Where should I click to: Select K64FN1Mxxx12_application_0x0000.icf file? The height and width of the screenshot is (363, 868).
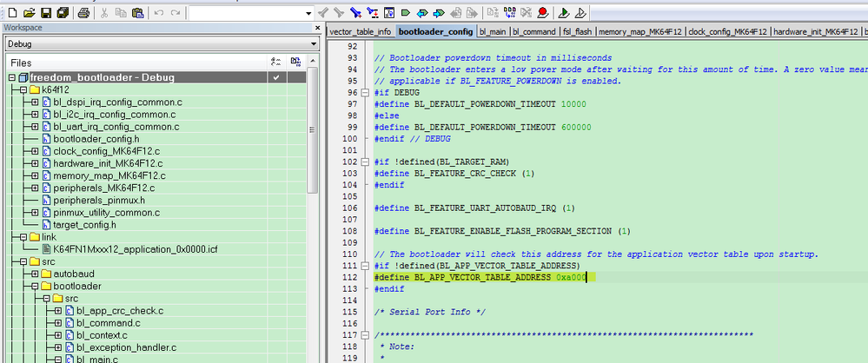pyautogui.click(x=136, y=249)
